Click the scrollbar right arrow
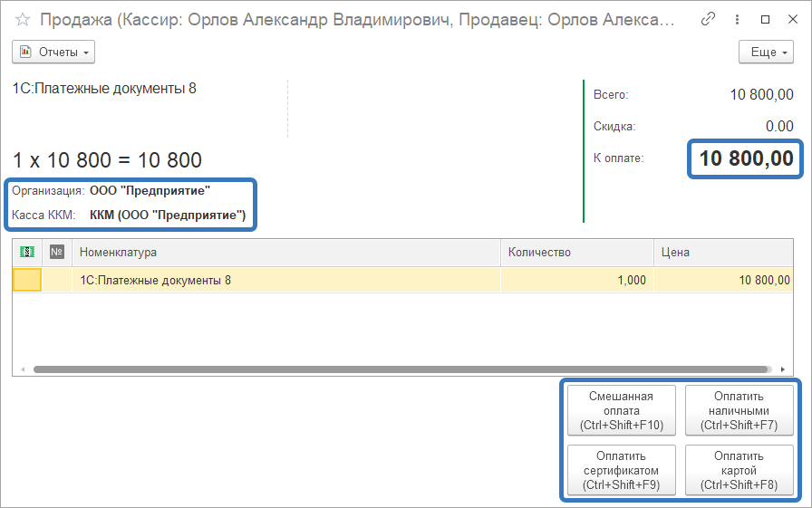Viewport: 812px width, 508px height. [x=782, y=369]
